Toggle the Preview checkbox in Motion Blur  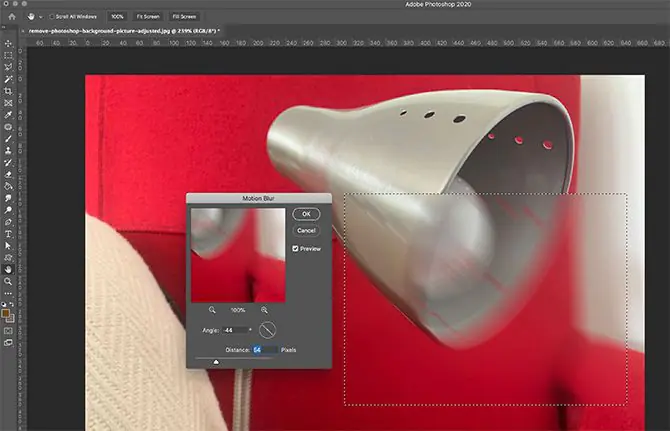coord(296,248)
